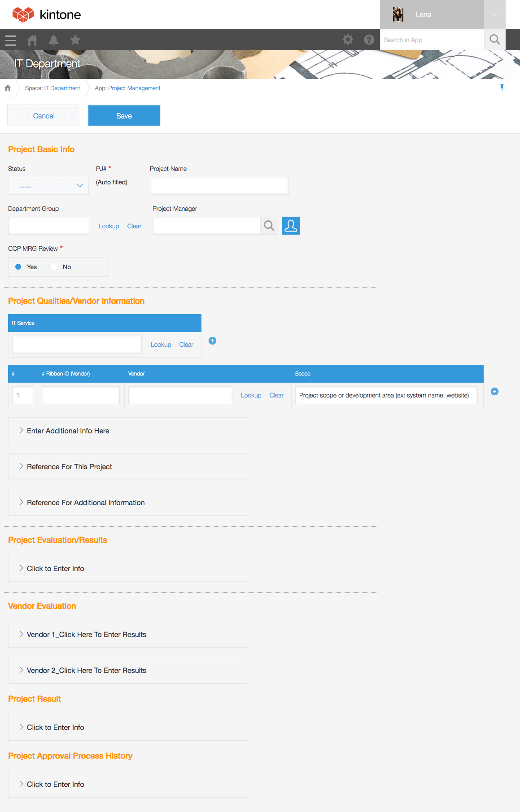Click the Cancel button
This screenshot has height=812, width=520.
click(x=44, y=116)
